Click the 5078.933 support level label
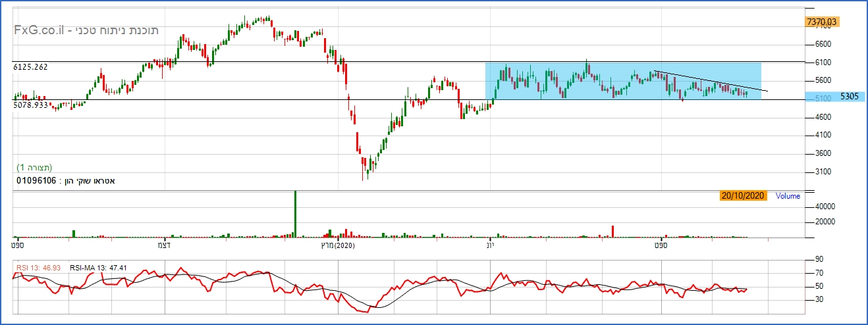This screenshot has width=868, height=325. click(30, 105)
